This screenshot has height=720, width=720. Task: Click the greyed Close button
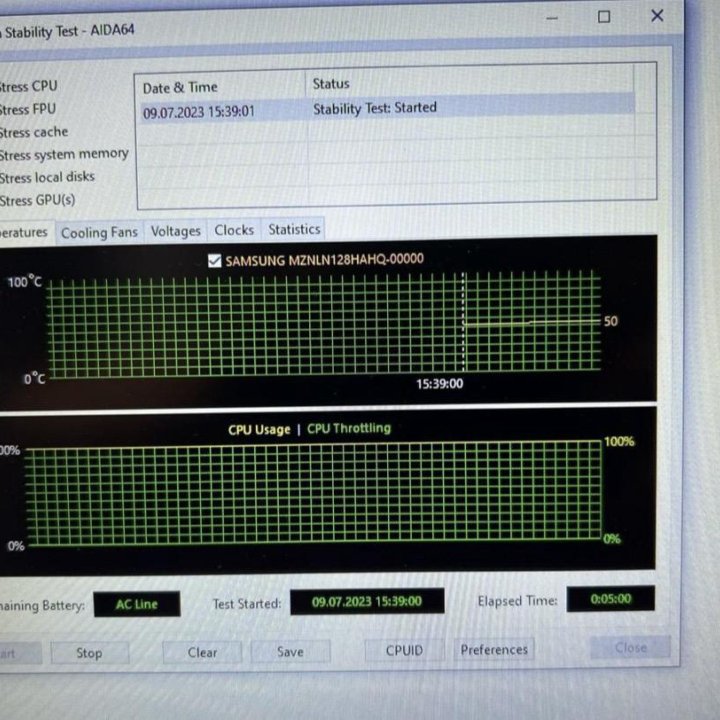click(630, 647)
